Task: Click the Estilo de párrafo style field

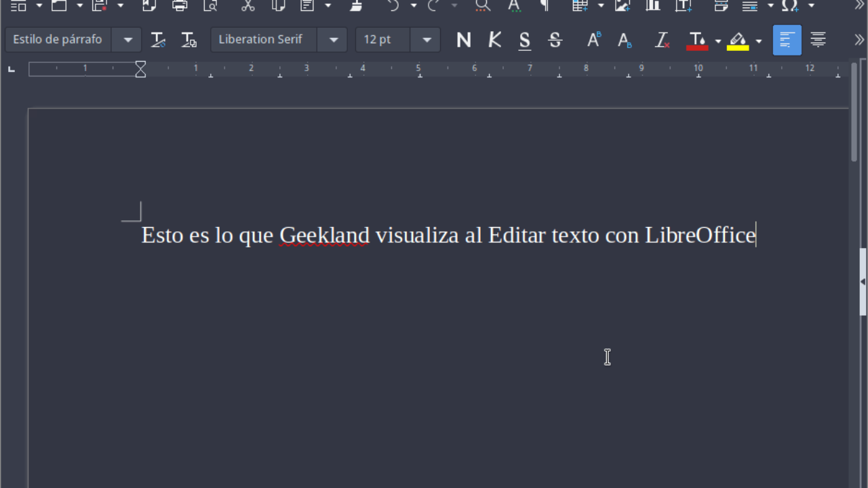Action: (58, 40)
